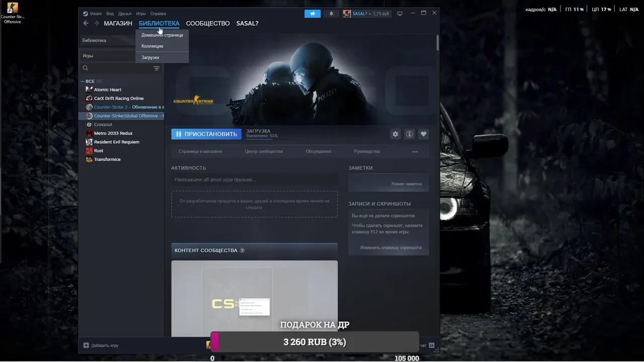The width and height of the screenshot is (644, 362).
Task: Click the Rust game icon
Action: (89, 151)
